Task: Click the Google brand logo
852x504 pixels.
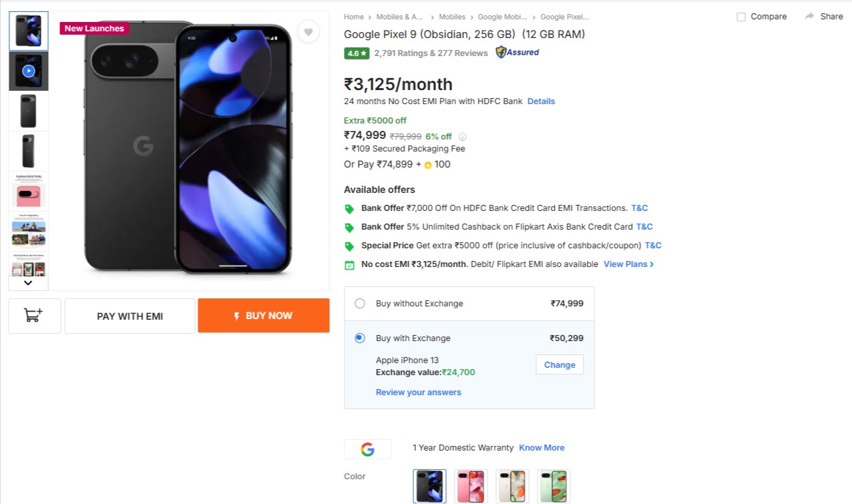Action: [x=367, y=449]
